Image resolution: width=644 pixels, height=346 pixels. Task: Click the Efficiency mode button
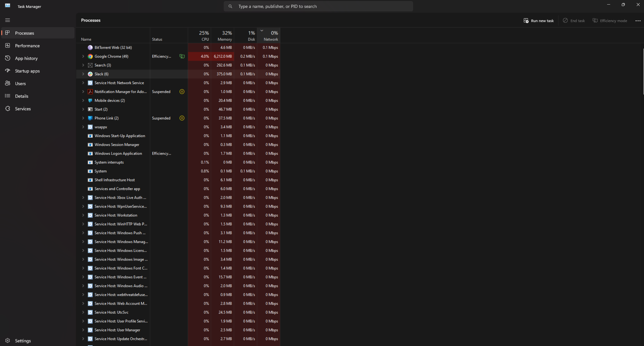(610, 21)
